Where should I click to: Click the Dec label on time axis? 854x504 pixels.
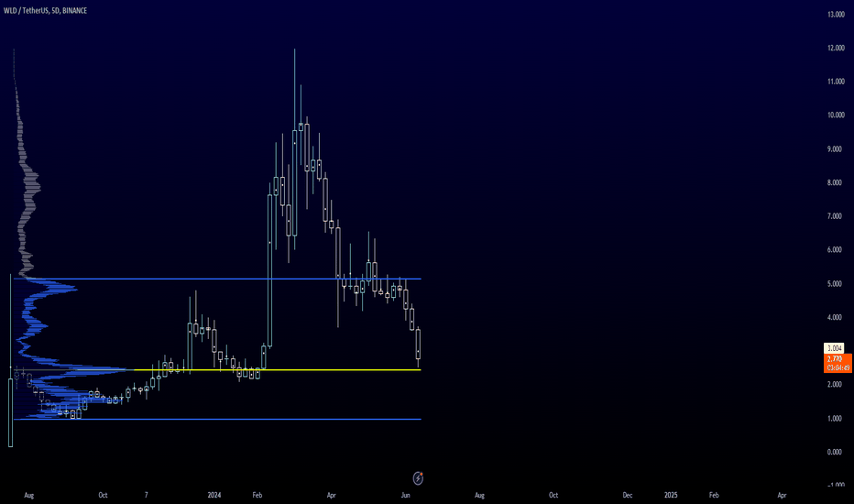(628, 495)
